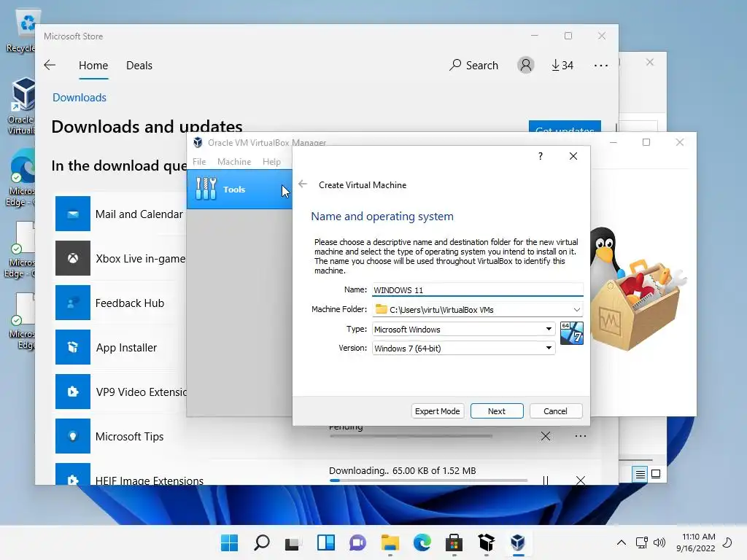Click the Microsoft Tips app icon
Viewport: 747px width, 560px height.
point(73,436)
